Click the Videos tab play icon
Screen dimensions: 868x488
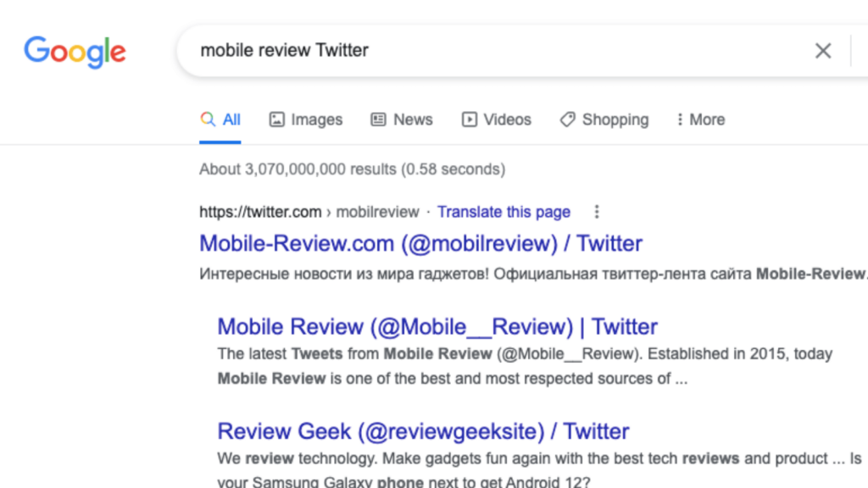(x=470, y=119)
